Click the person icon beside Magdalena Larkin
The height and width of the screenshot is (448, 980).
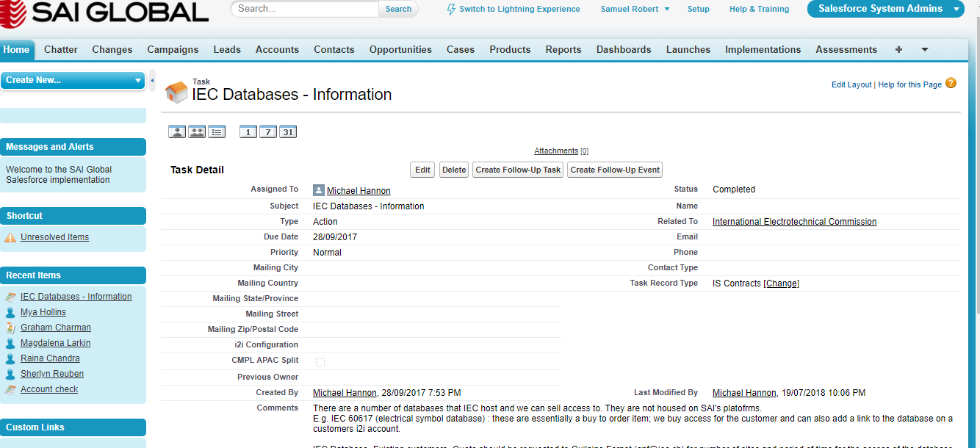[x=10, y=343]
